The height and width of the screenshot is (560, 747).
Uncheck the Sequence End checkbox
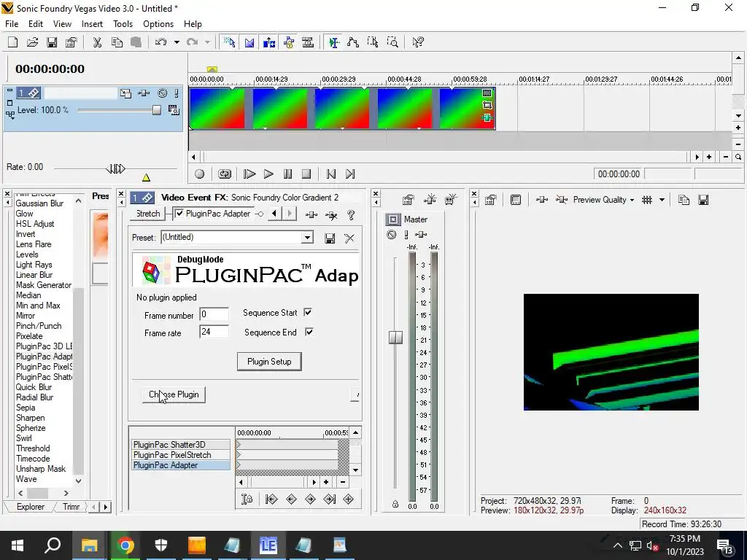pos(309,332)
